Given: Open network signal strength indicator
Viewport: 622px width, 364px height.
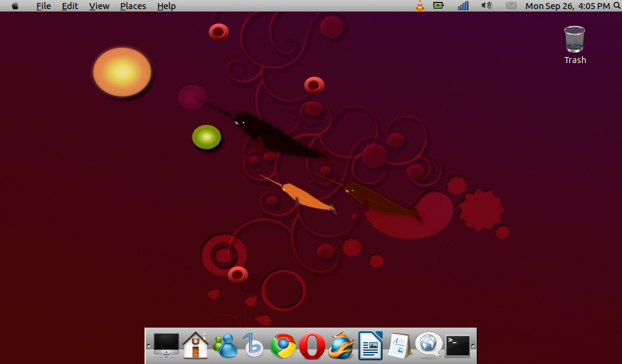Looking at the screenshot, I should [x=463, y=5].
